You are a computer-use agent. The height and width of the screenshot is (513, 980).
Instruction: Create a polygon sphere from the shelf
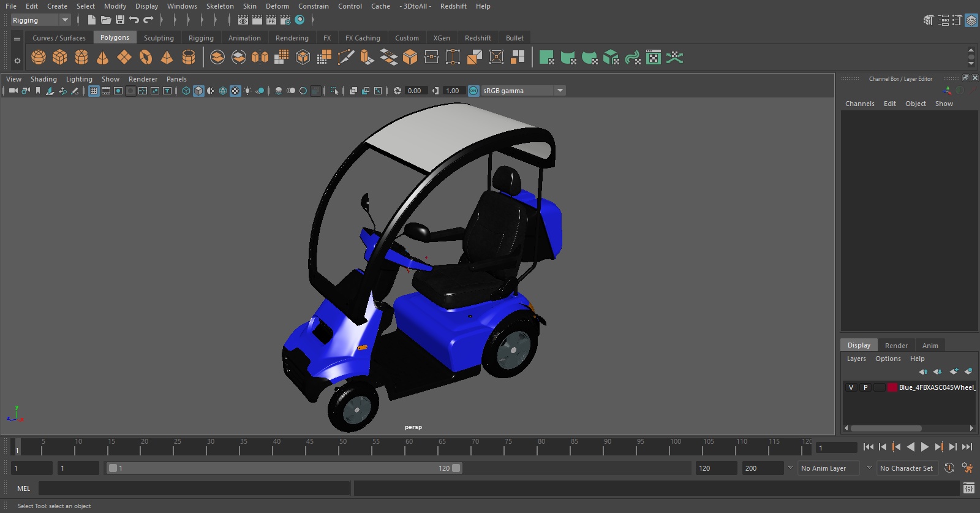pyautogui.click(x=39, y=58)
